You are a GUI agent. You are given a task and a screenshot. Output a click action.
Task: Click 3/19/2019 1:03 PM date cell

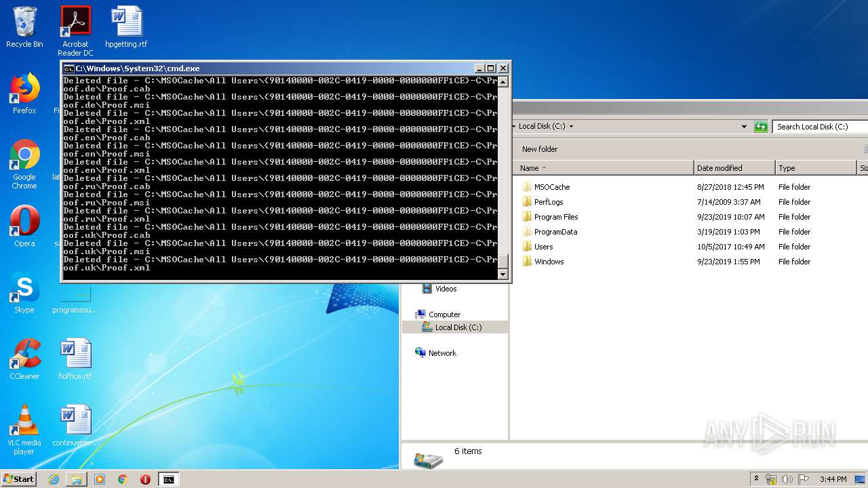click(x=728, y=232)
